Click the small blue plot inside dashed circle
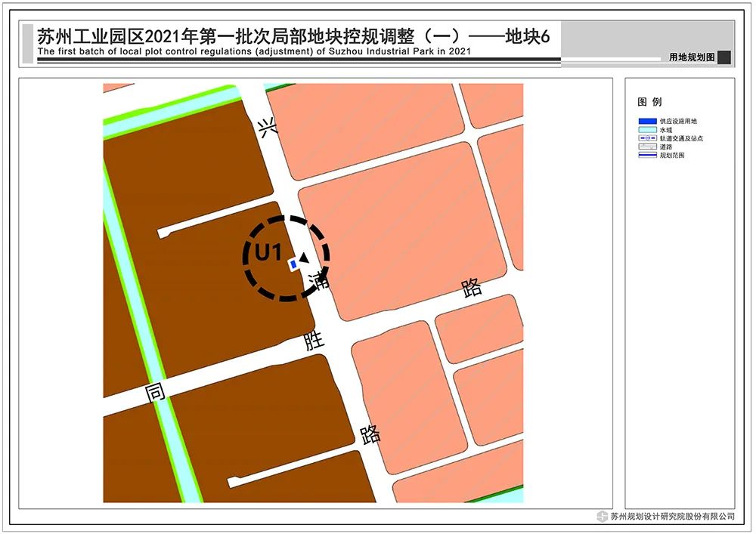756x534 pixels. [x=293, y=264]
